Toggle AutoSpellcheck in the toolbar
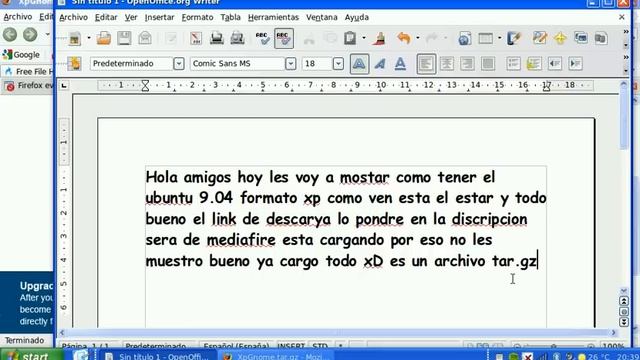The image size is (640, 360). click(x=284, y=38)
